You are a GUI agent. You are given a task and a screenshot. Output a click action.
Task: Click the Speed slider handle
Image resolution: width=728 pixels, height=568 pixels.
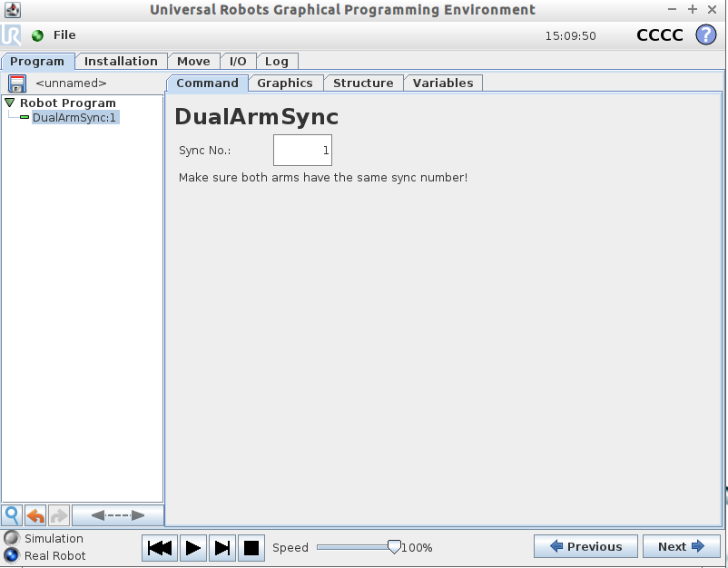[394, 547]
